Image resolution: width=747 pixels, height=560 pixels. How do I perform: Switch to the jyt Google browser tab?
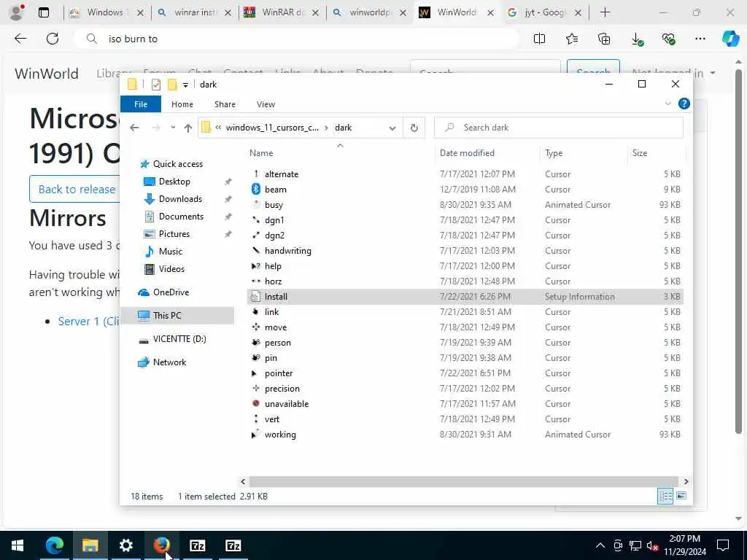click(x=544, y=13)
